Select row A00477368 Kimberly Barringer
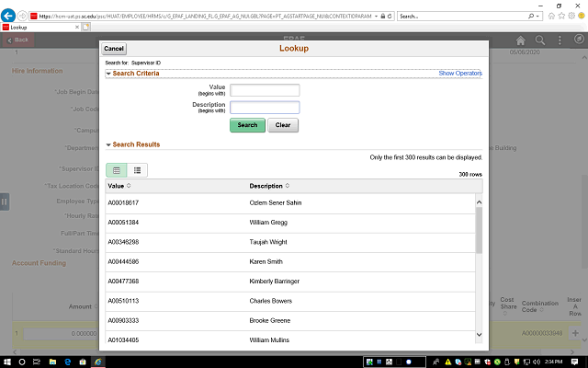588x368 pixels. [290, 282]
